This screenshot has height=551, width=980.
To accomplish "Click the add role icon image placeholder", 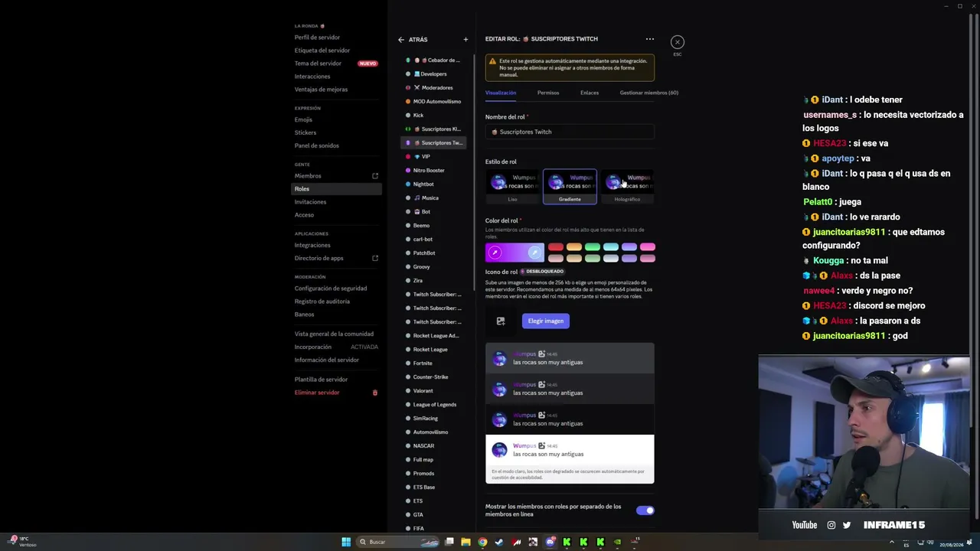I will click(x=501, y=321).
